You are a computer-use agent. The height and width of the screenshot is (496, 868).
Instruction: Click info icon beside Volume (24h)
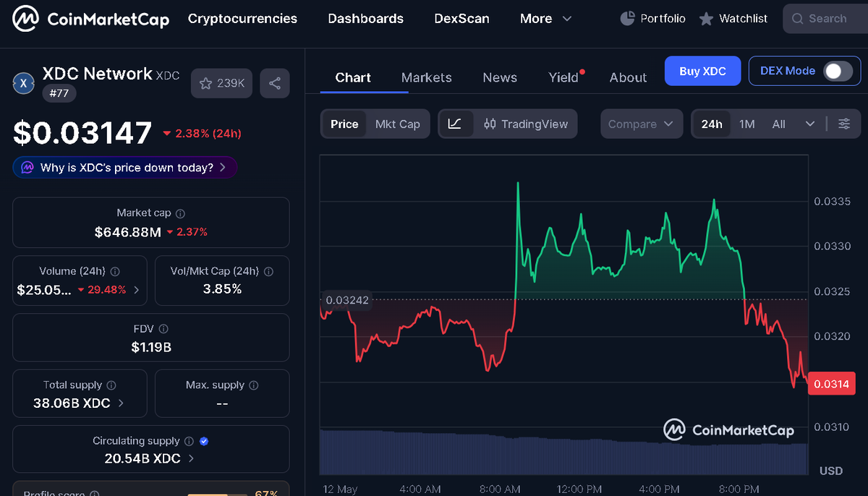[115, 271]
